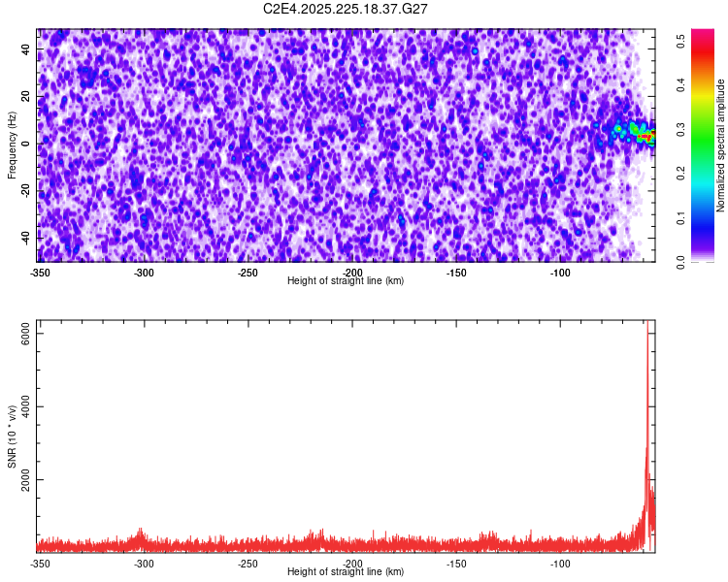728x582 pixels.
Task: Click the SNR (10 * v/v) axis label
Action: pyautogui.click(x=12, y=436)
